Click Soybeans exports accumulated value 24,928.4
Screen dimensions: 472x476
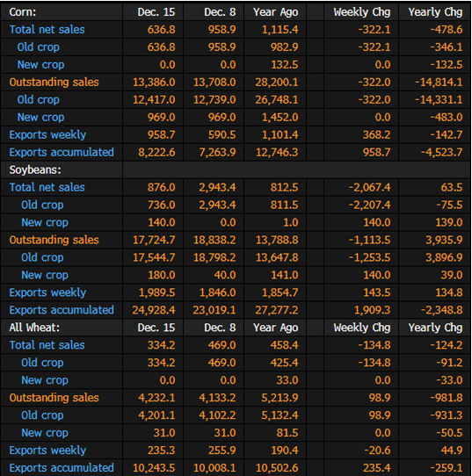tap(154, 310)
